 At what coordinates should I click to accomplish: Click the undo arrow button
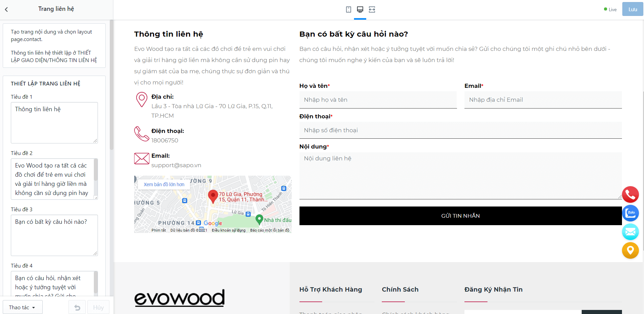coord(77,308)
